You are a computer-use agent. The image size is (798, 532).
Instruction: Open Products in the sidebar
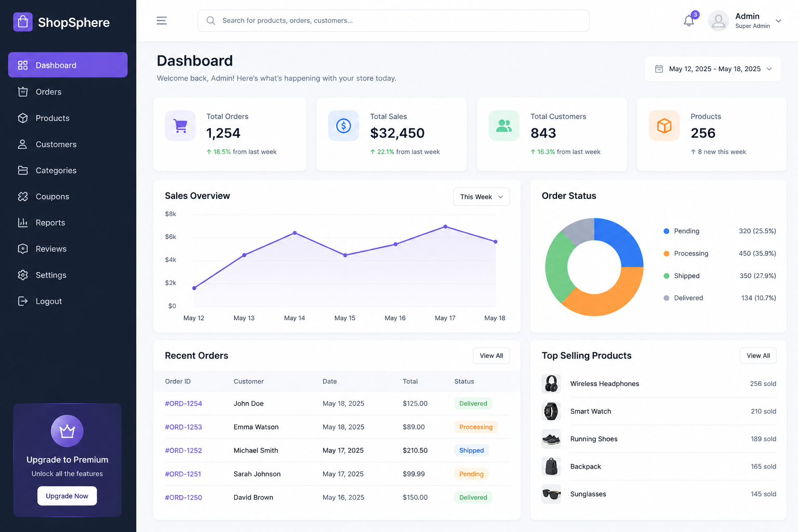click(x=52, y=118)
